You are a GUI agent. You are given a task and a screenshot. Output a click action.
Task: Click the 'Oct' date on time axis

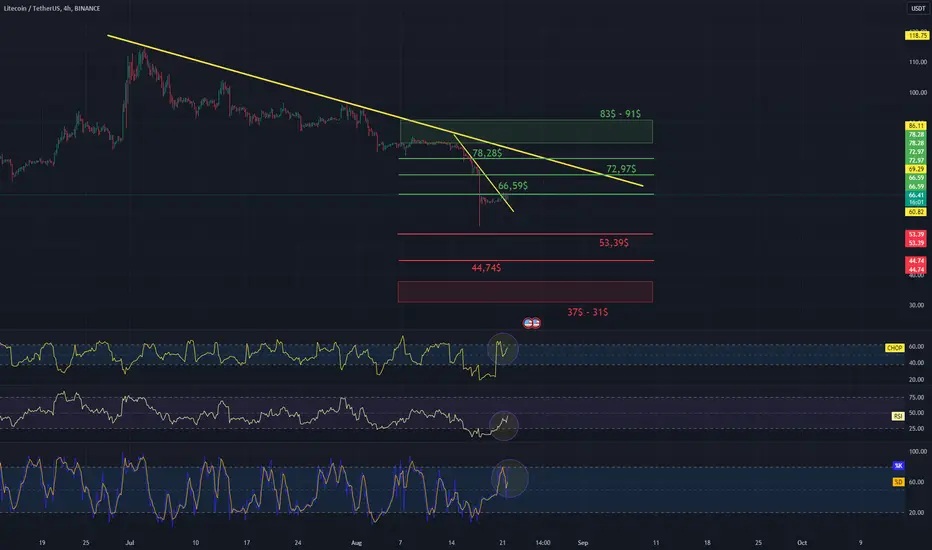802,542
